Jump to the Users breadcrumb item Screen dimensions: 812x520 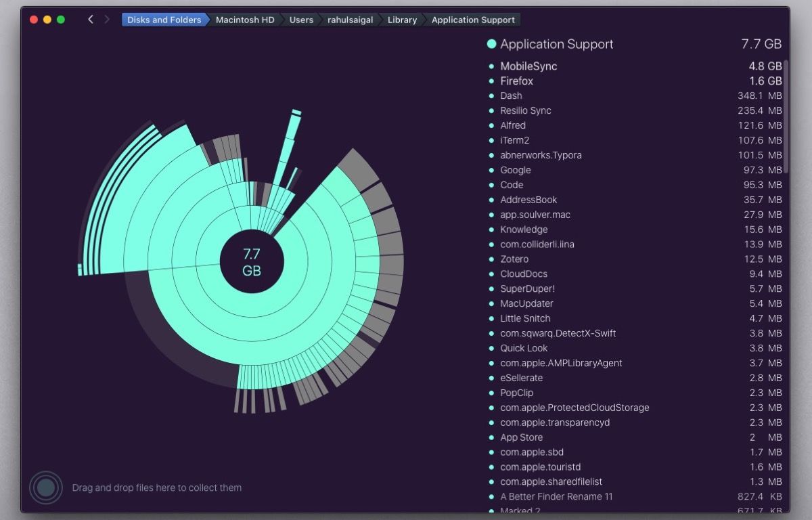point(300,19)
